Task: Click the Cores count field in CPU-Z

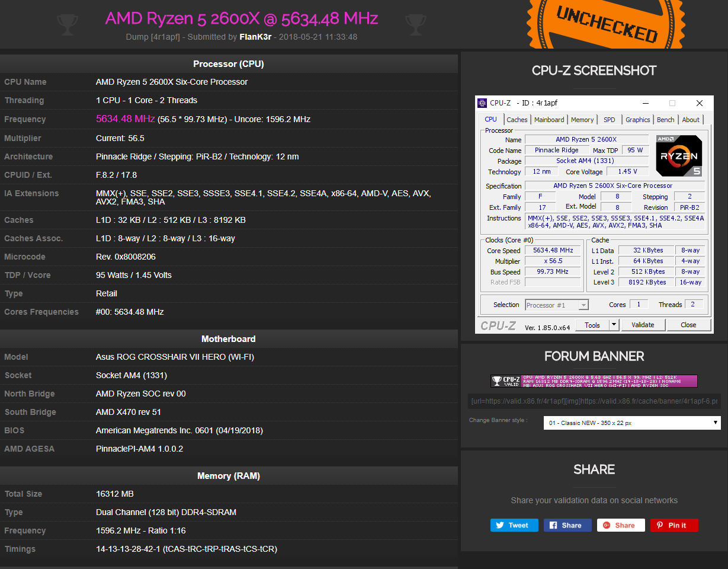Action: (639, 304)
